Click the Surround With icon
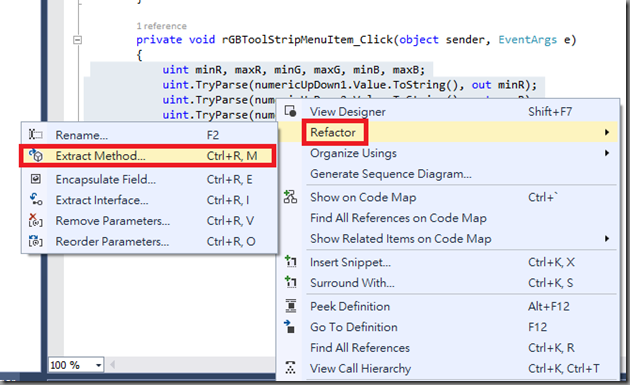This screenshot has height=385, width=630. click(x=290, y=282)
